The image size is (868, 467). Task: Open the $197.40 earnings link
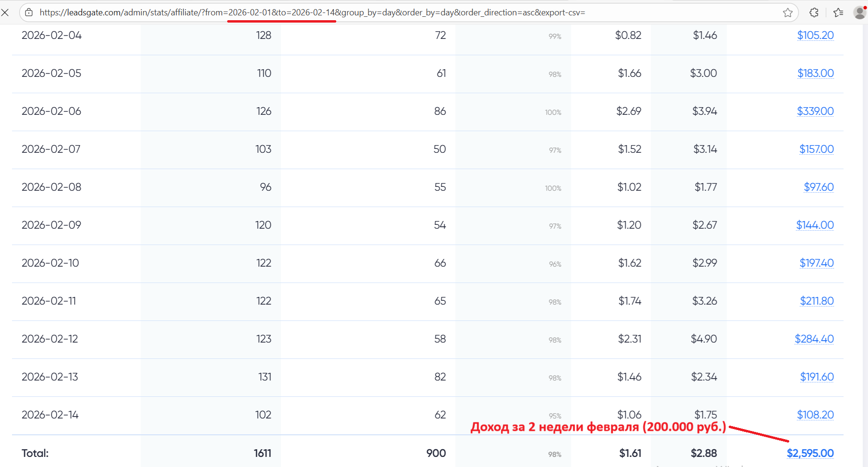click(x=816, y=263)
